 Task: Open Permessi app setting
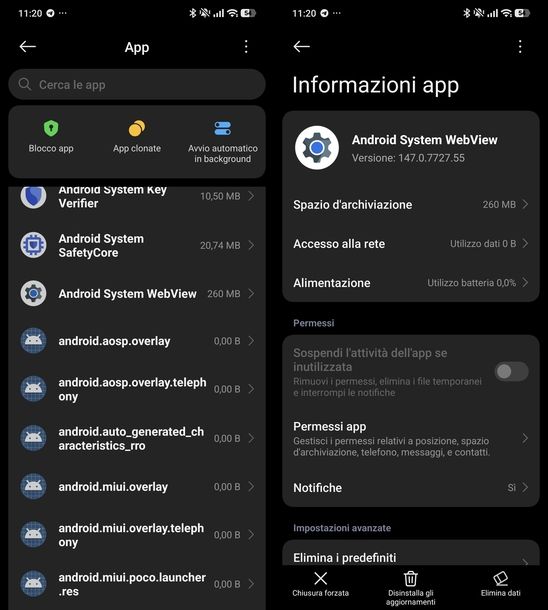411,439
